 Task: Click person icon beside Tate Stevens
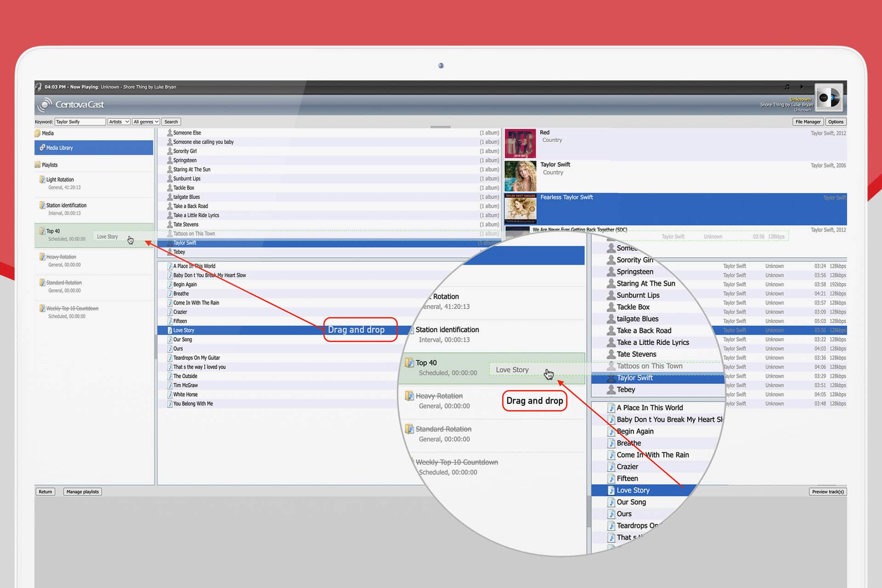(x=170, y=225)
